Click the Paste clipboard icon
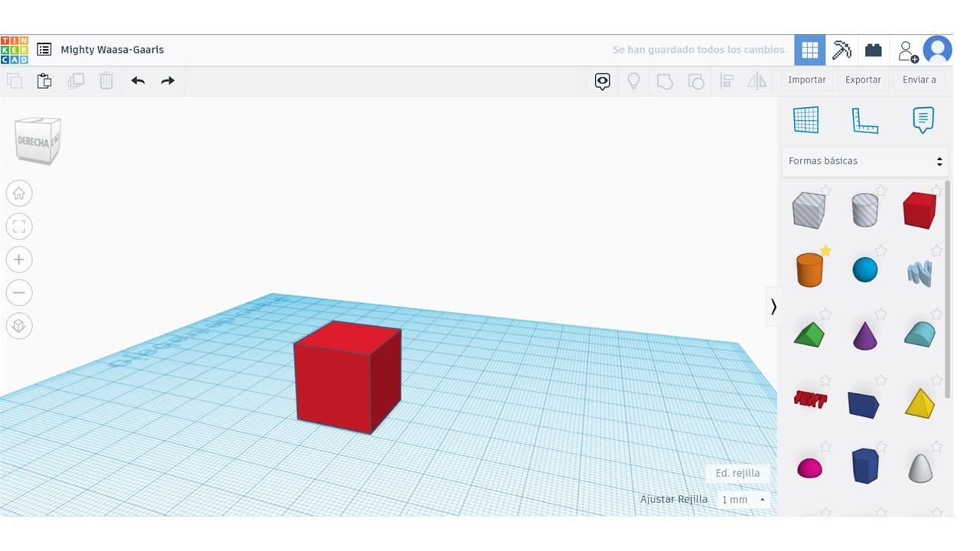 tap(44, 80)
